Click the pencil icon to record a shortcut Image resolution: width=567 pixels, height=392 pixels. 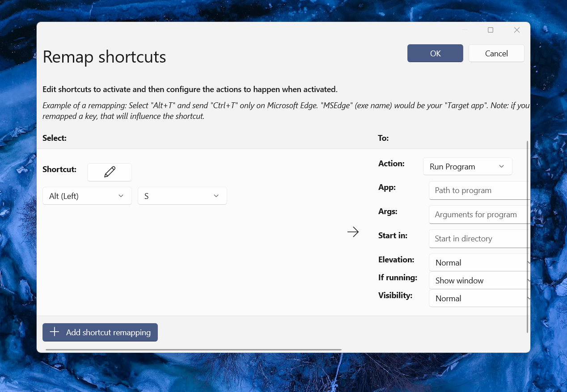coord(109,172)
